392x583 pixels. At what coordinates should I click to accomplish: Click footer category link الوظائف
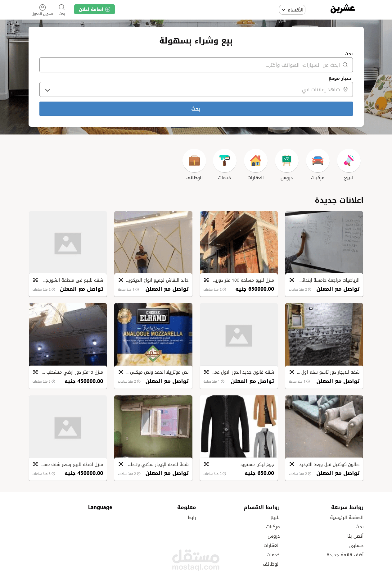[271, 564]
